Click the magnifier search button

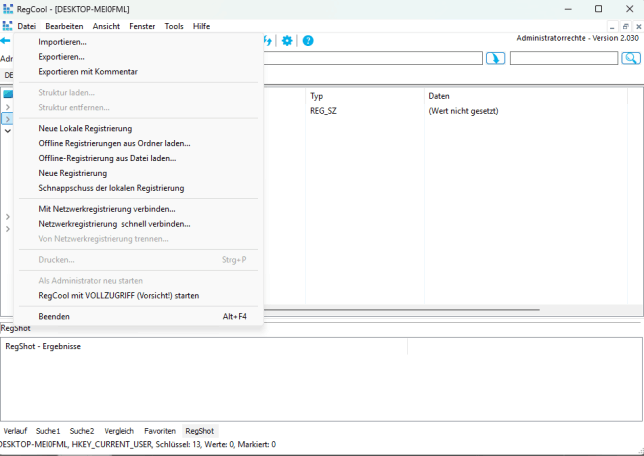click(630, 59)
